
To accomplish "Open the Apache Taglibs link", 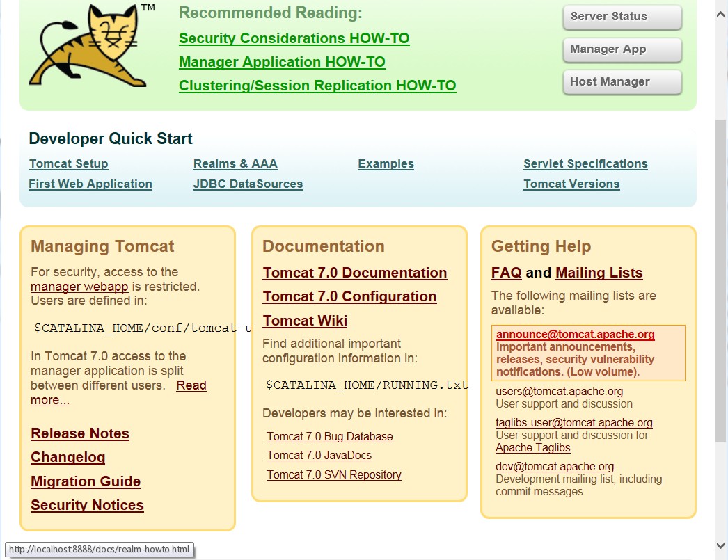I will tap(532, 448).
